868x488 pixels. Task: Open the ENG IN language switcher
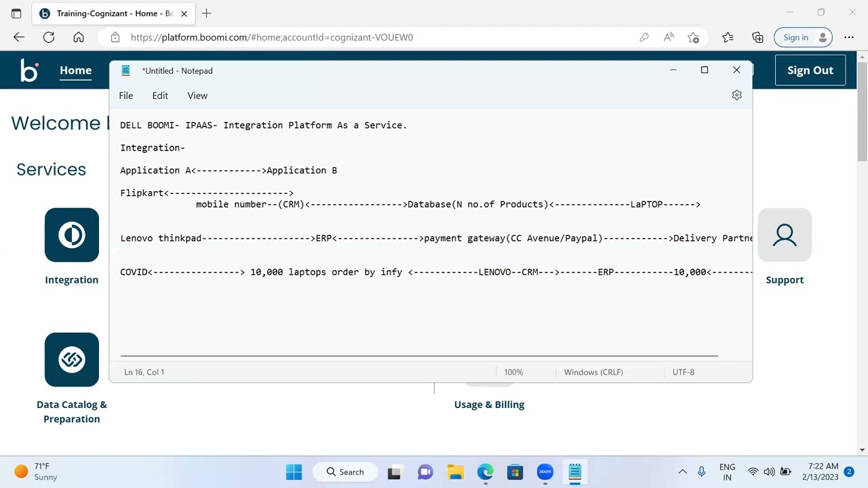click(x=727, y=472)
